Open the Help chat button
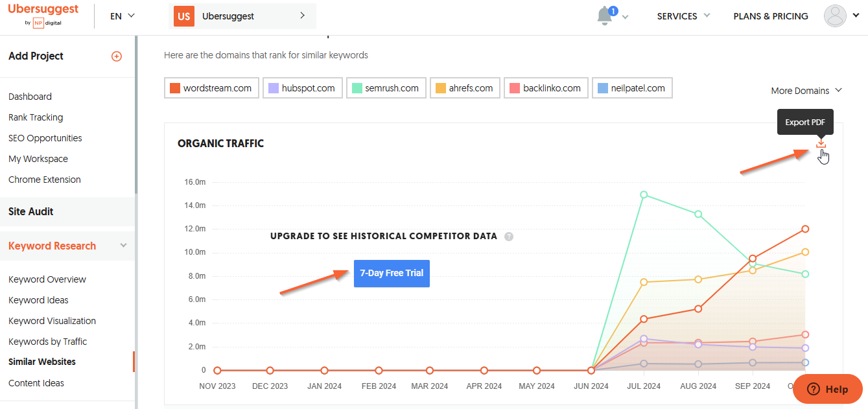The width and height of the screenshot is (868, 409). pos(828,389)
